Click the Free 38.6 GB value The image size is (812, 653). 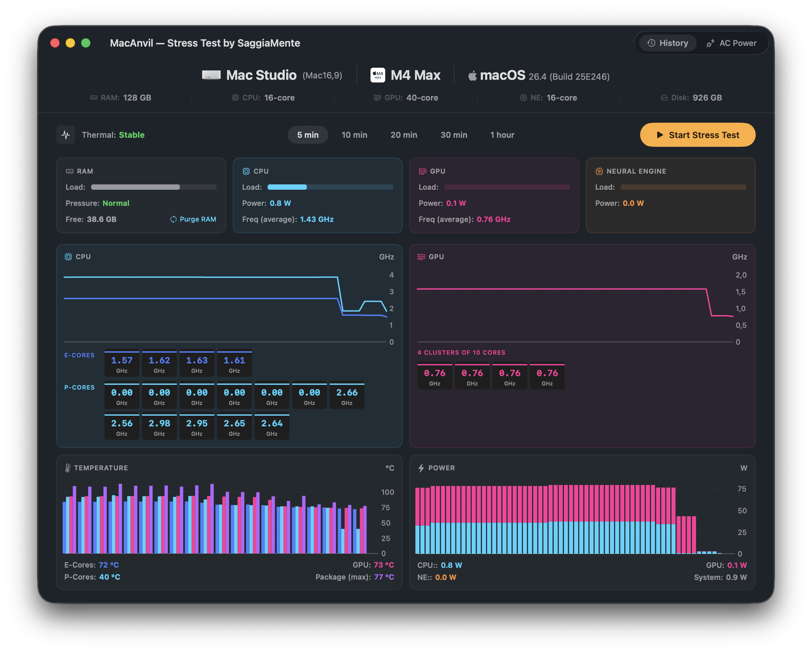[101, 219]
